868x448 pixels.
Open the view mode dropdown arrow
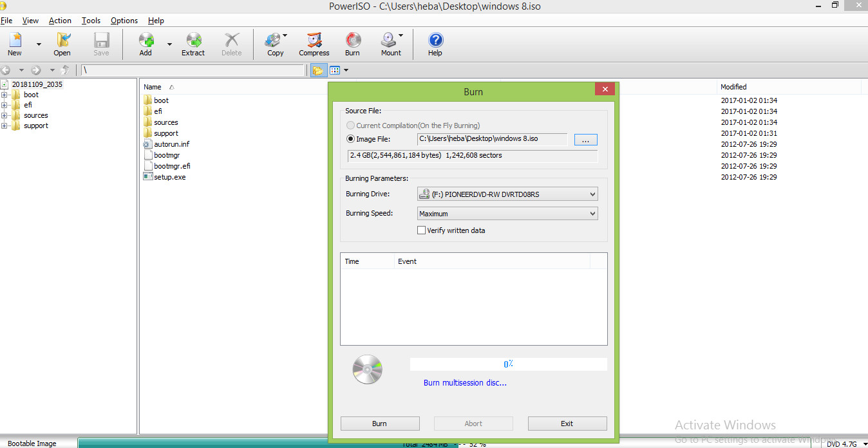tap(346, 70)
